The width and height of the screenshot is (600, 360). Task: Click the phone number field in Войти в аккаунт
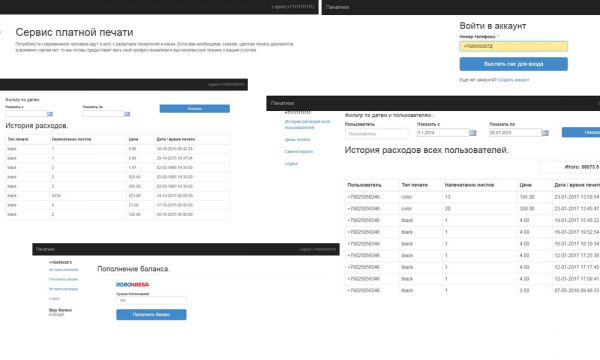click(514, 46)
